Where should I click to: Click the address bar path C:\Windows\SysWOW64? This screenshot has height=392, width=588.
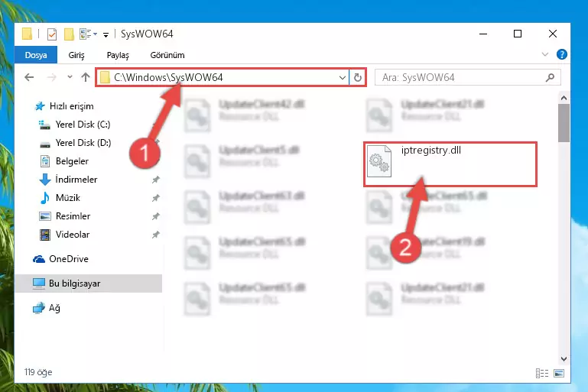(x=168, y=77)
